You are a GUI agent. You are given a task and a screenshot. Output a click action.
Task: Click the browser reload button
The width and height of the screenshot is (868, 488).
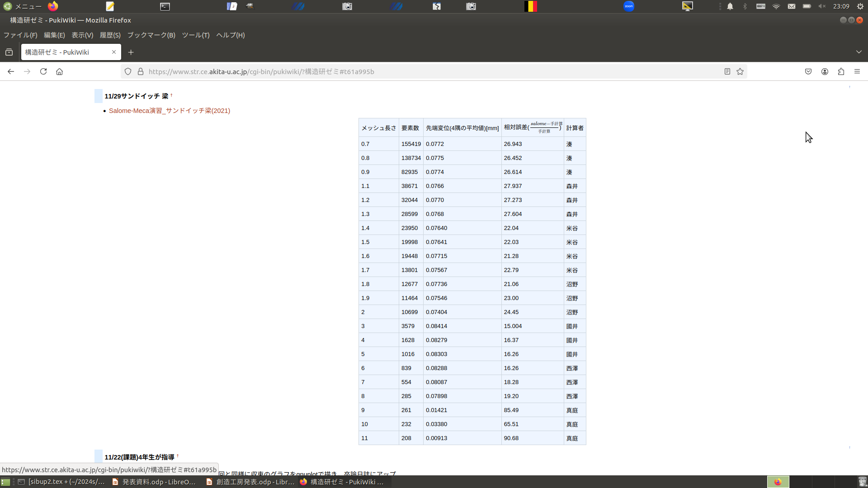[43, 71]
